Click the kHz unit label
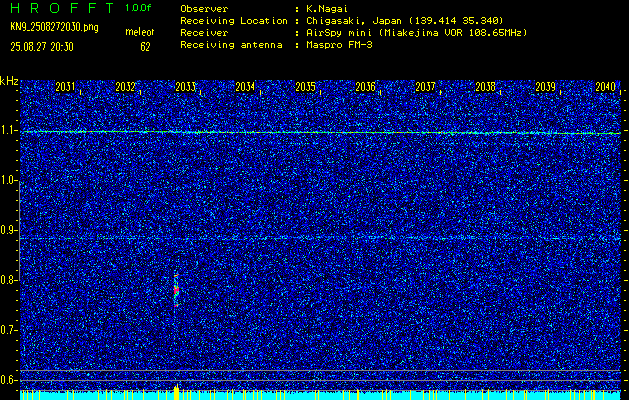Screen dimensions: 629x400 click(x=9, y=81)
